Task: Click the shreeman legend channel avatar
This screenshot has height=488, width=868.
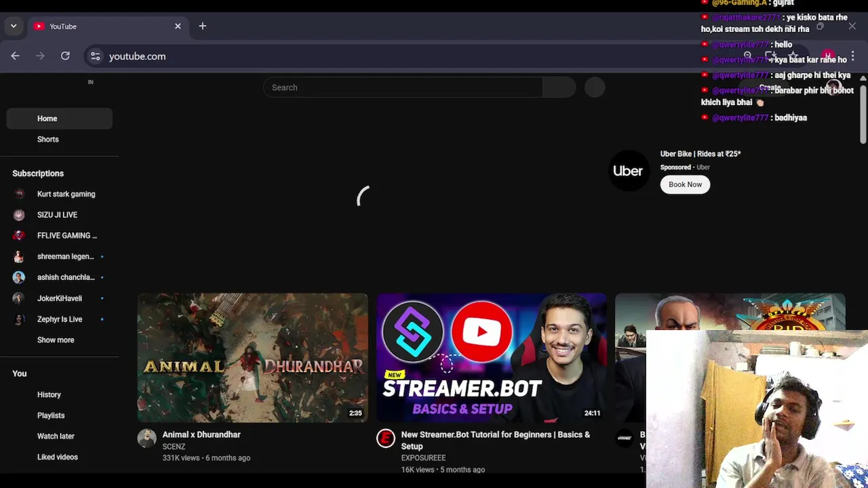Action: (19, 256)
